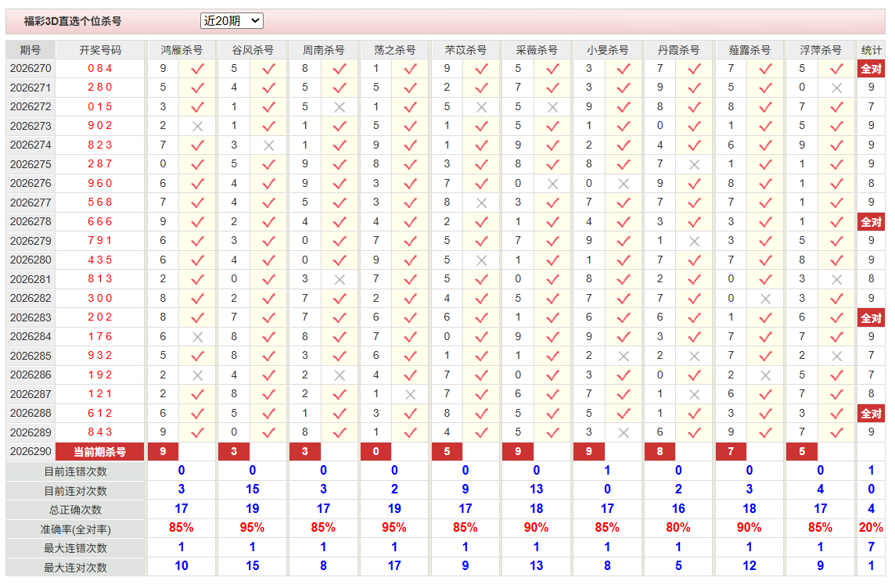Click the current kill number under 丹霞杀号
The image size is (895, 588).
click(x=660, y=452)
